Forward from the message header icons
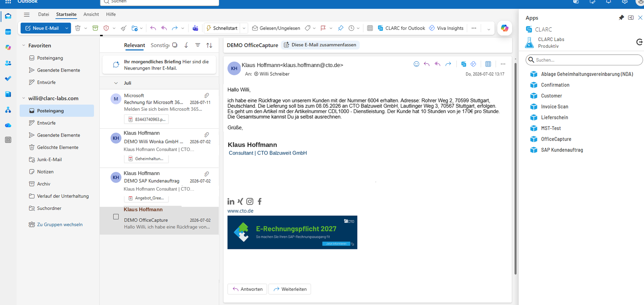 click(x=448, y=64)
